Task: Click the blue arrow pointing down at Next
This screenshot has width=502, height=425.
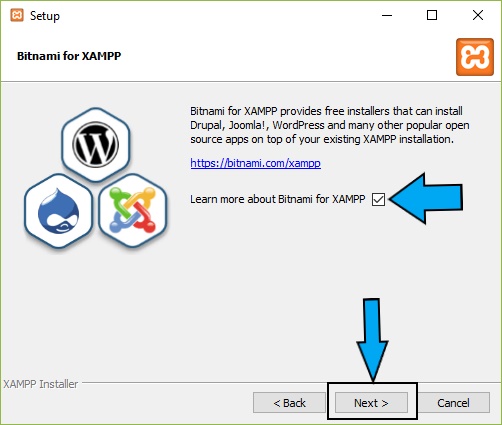Action: coord(372,340)
